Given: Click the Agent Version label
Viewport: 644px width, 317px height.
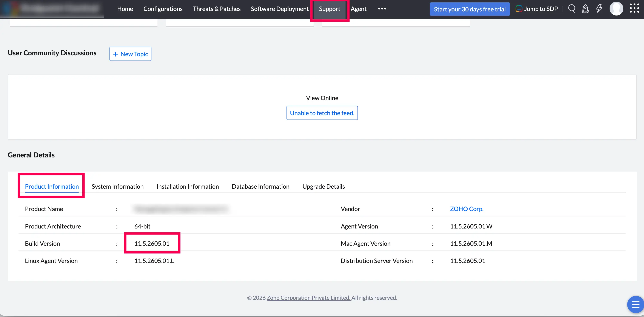Looking at the screenshot, I should pyautogui.click(x=359, y=226).
